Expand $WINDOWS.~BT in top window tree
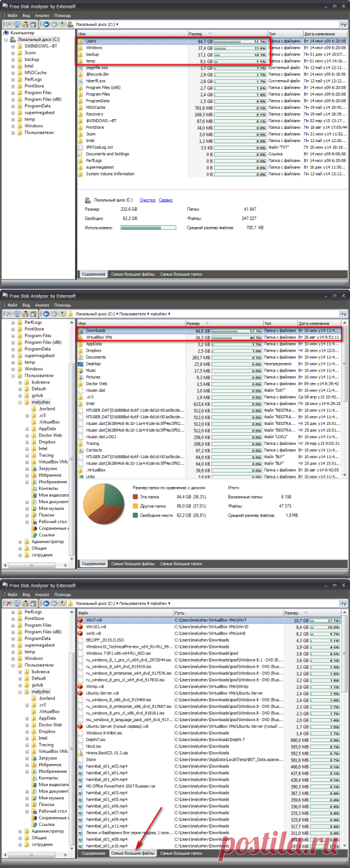 pos(13,46)
